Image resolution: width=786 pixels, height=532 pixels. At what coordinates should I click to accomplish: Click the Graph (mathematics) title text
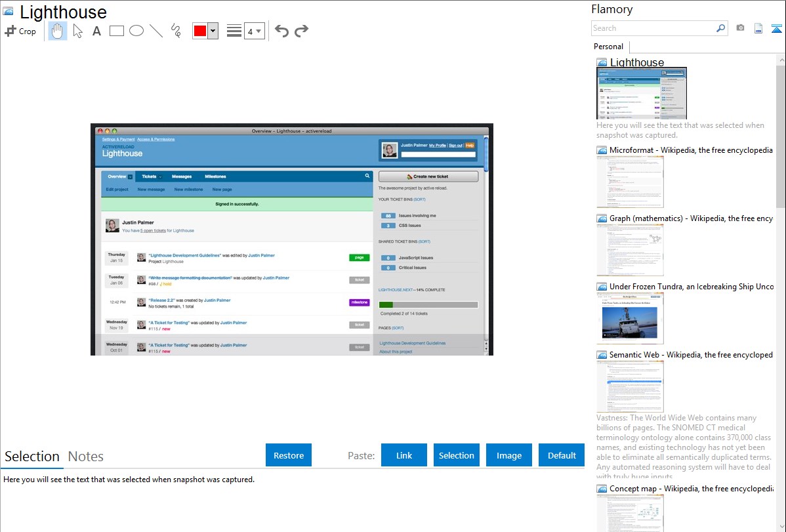pyautogui.click(x=691, y=218)
